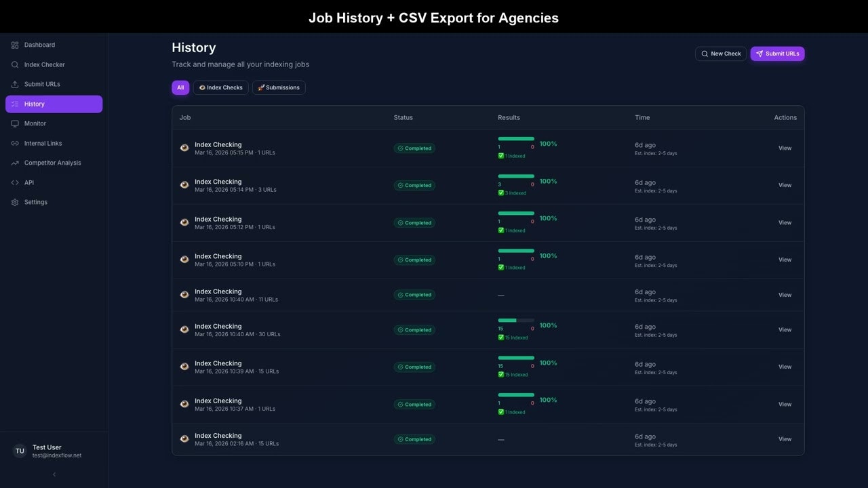Click the Internal Links chain icon
This screenshot has height=488, width=868.
[15, 144]
